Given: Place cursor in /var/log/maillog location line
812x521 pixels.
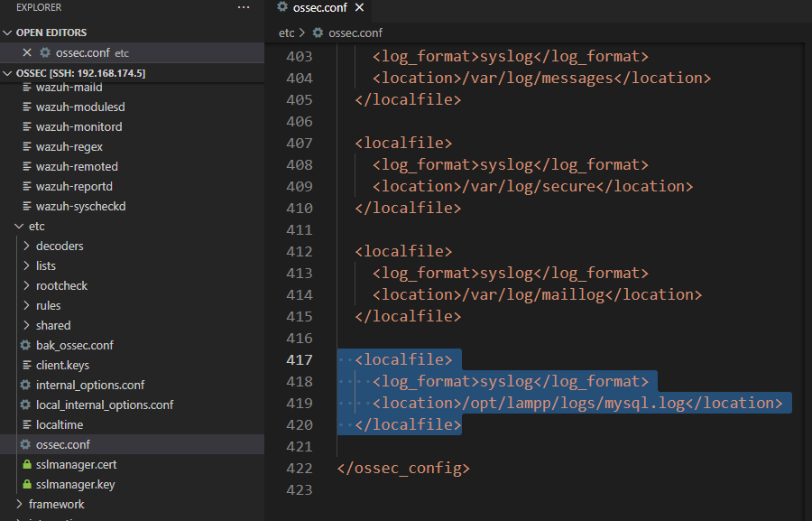Looking at the screenshot, I should [537, 295].
